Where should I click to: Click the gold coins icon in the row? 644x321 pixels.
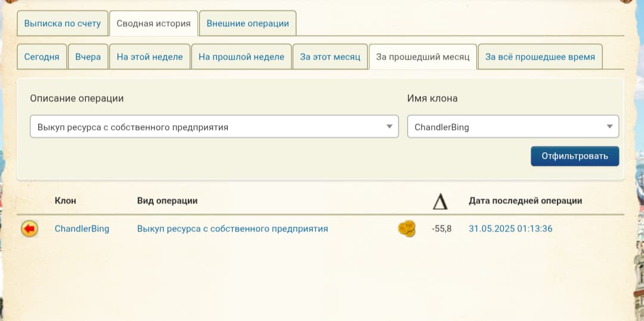(x=407, y=229)
